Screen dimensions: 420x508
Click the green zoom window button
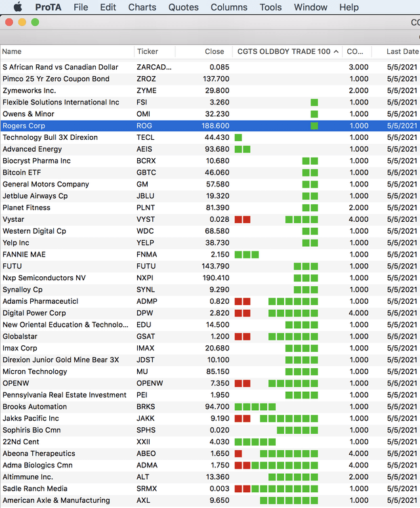(x=35, y=22)
